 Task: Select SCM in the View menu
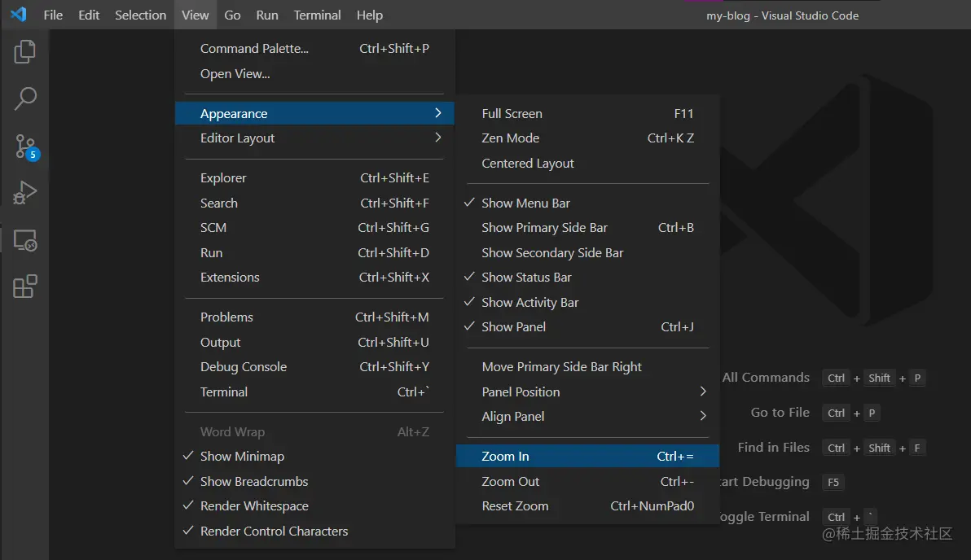[x=314, y=228]
